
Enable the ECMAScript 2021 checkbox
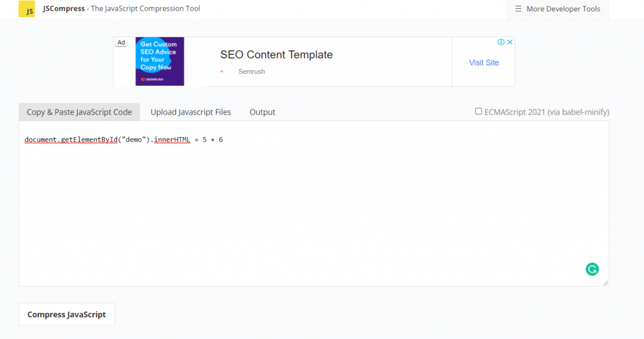coord(478,112)
